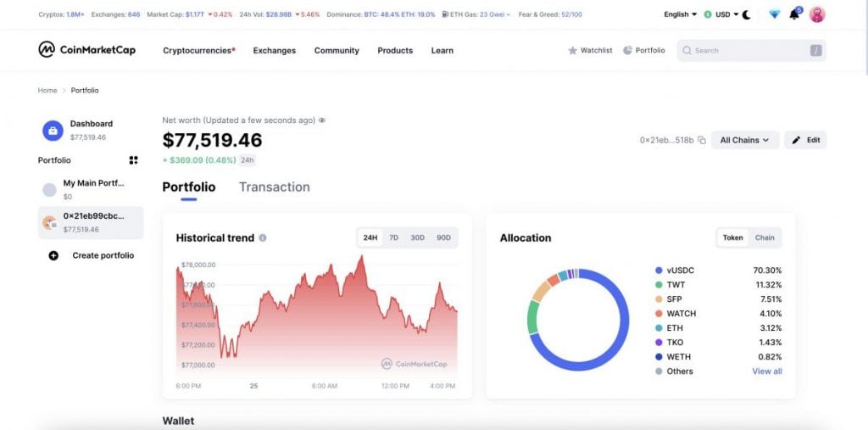
Task: Select 30D trend range
Action: tap(417, 237)
